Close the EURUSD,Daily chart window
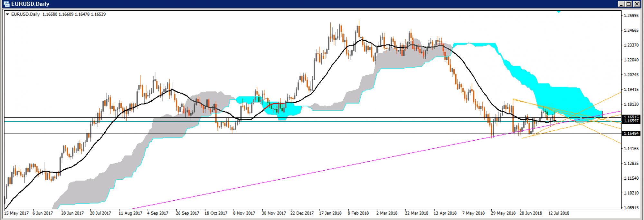The width and height of the screenshot is (644, 220). click(x=637, y=4)
